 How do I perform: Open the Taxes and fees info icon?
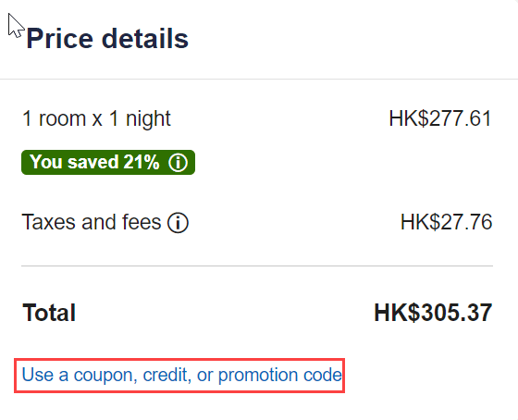tap(178, 223)
